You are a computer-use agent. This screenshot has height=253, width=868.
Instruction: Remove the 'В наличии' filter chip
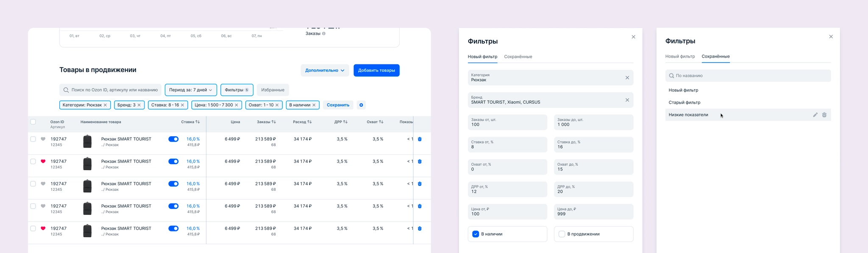point(314,105)
